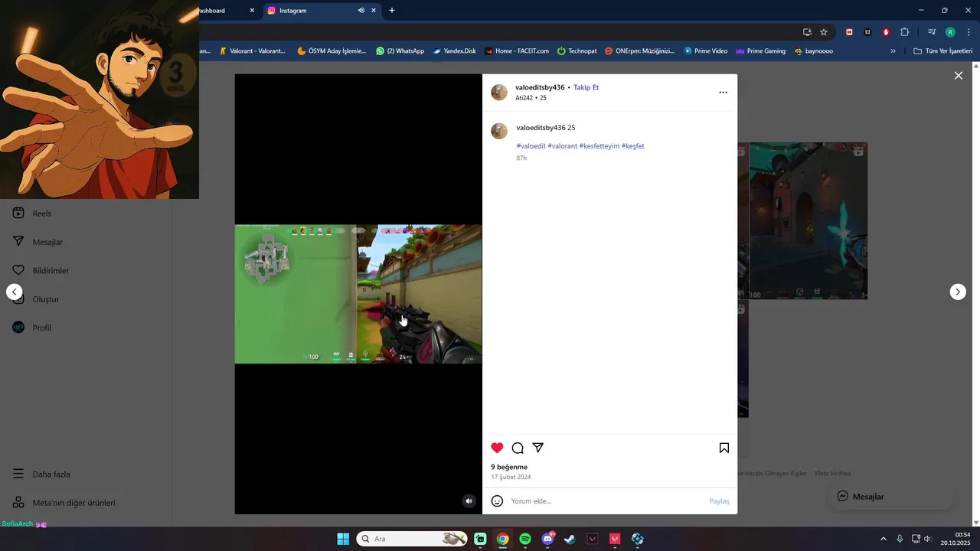Open Profil in the Instagram sidebar
The width and height of the screenshot is (980, 551).
(31, 328)
